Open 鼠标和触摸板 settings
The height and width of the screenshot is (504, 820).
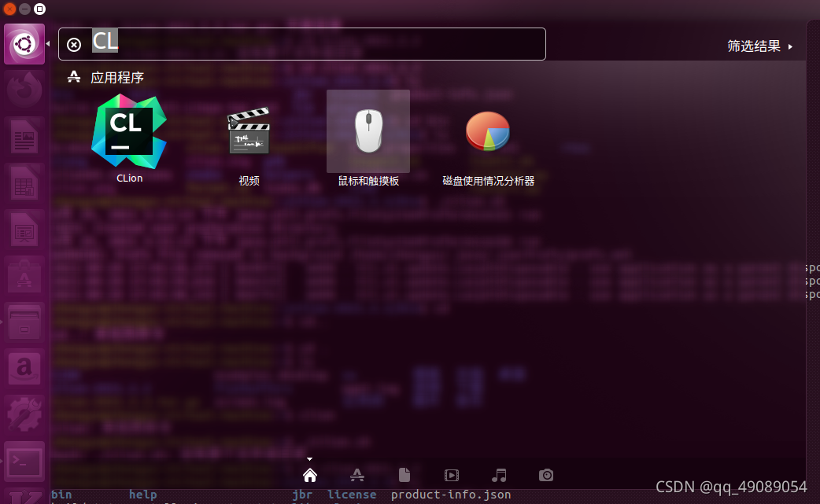click(368, 131)
